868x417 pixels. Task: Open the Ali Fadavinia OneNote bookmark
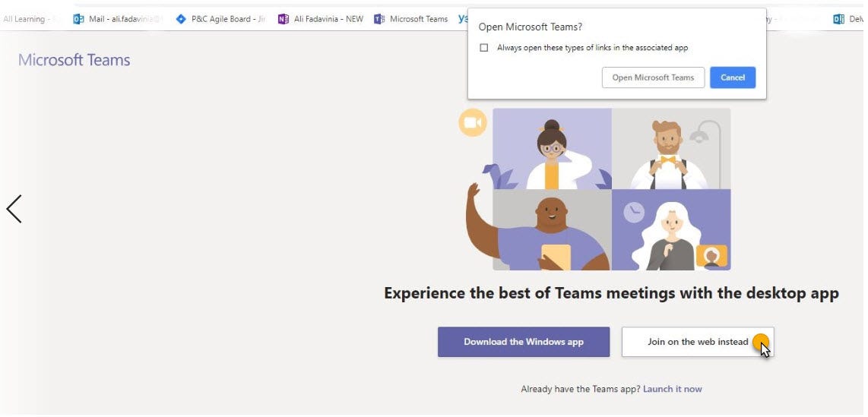pos(321,19)
